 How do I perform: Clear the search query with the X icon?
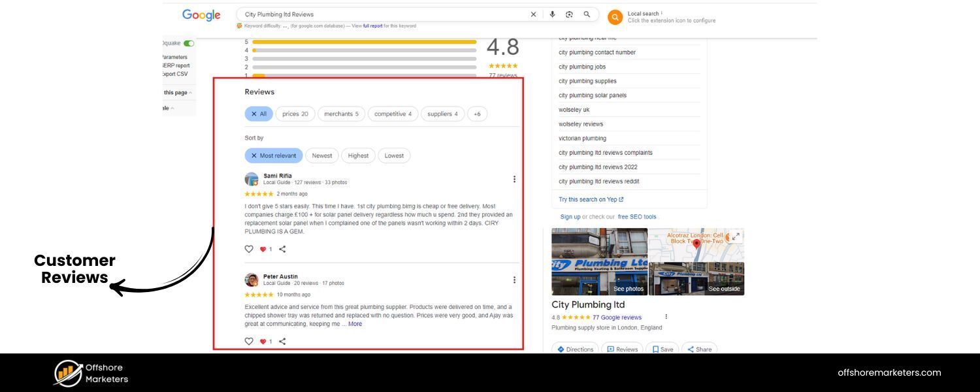click(x=533, y=14)
